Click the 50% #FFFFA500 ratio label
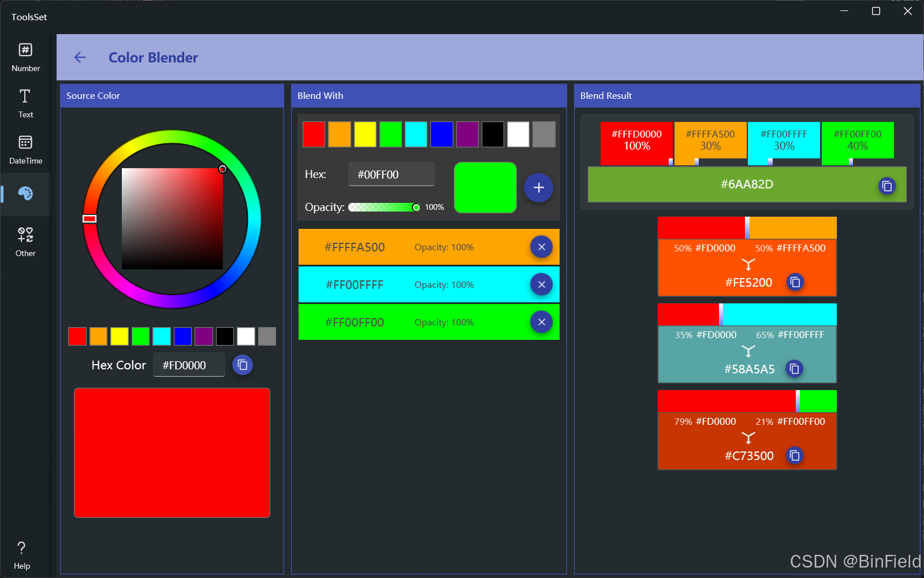The width and height of the screenshot is (924, 578). (791, 248)
